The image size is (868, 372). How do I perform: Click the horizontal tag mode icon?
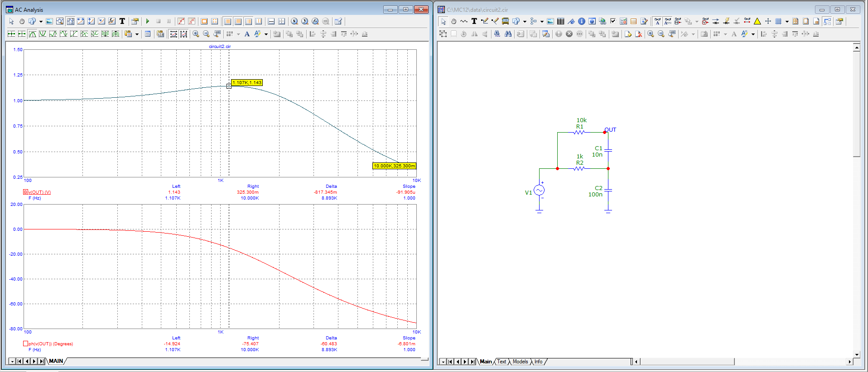point(81,21)
